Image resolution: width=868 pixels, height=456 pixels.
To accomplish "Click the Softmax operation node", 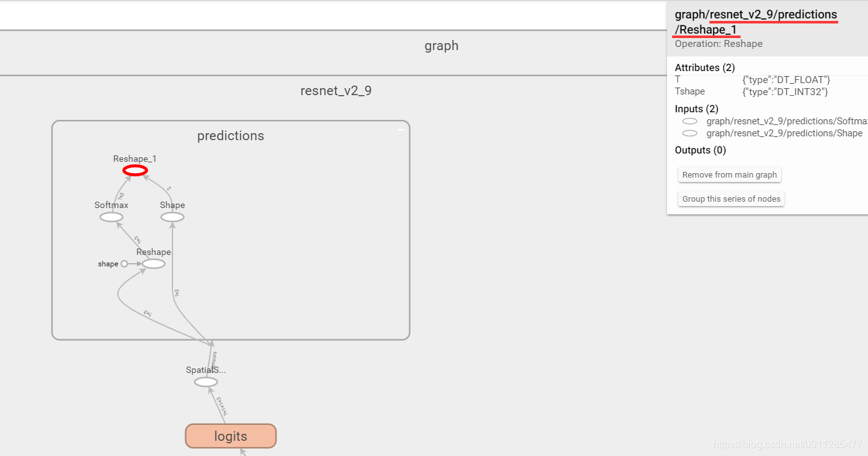I will (x=111, y=216).
